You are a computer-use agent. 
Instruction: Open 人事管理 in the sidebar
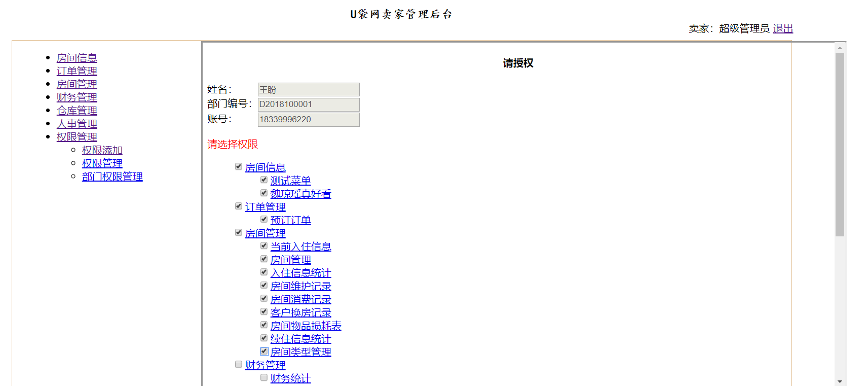pos(77,124)
